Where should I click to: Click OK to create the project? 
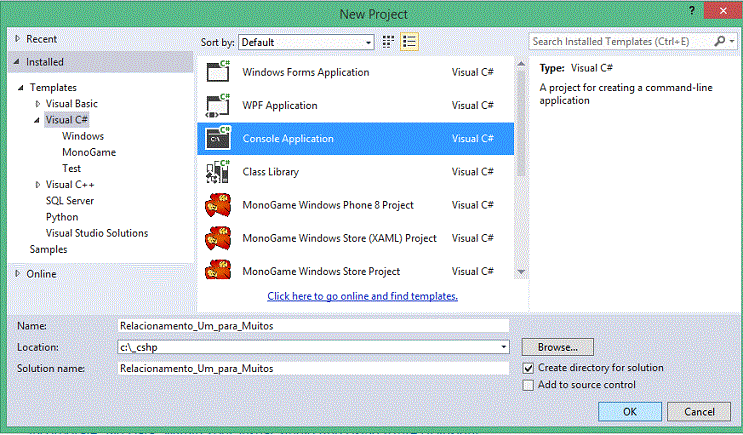tap(630, 412)
